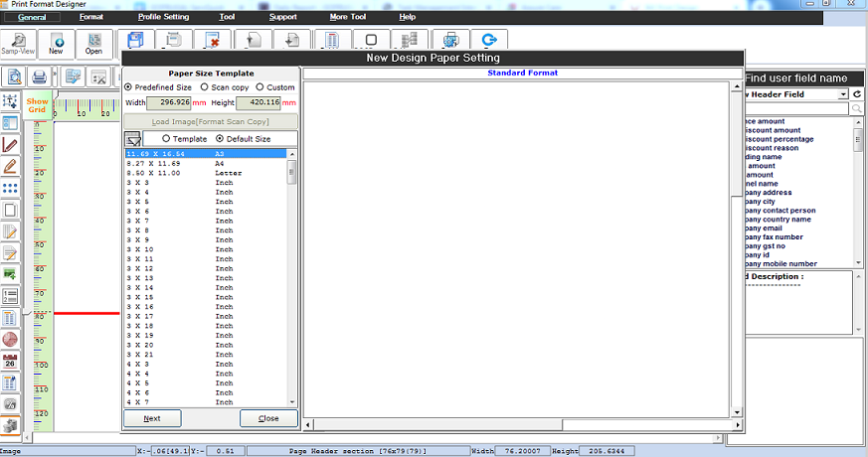The height and width of the screenshot is (457, 868).
Task: Click the edit sheet icon beside printer
Action: click(73, 76)
